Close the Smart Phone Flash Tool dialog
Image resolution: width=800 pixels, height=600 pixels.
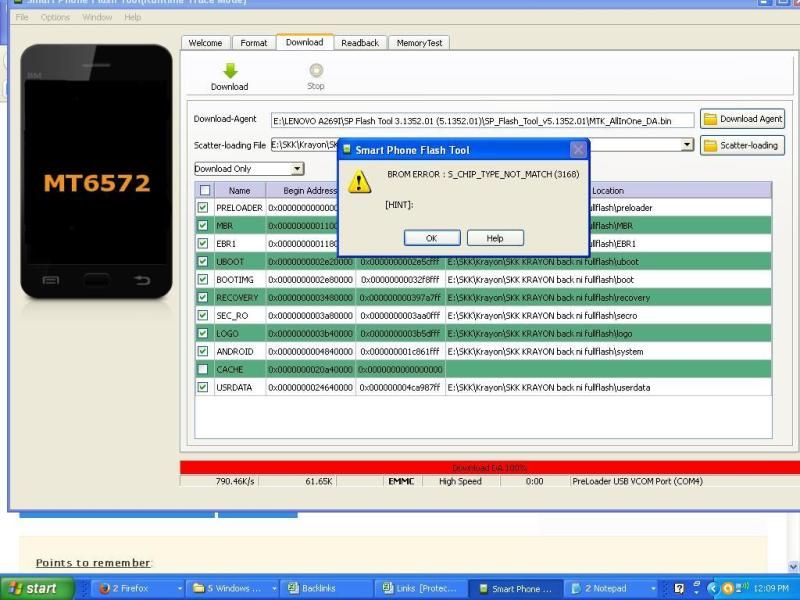578,149
